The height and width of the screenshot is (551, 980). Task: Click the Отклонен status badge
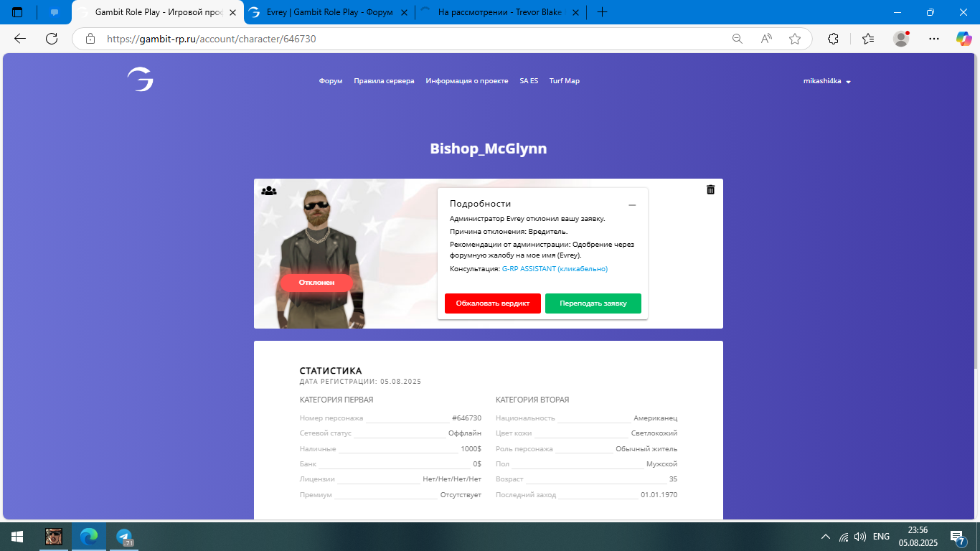pos(316,283)
